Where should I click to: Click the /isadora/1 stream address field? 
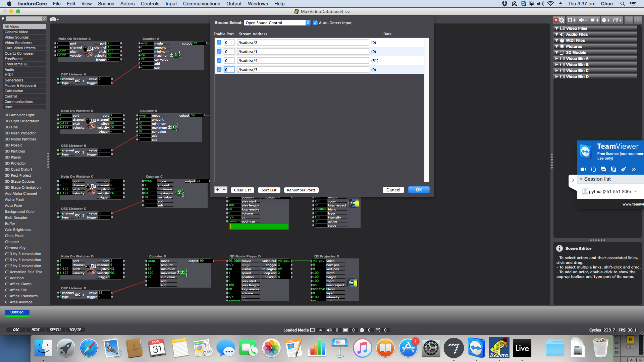pos(304,51)
